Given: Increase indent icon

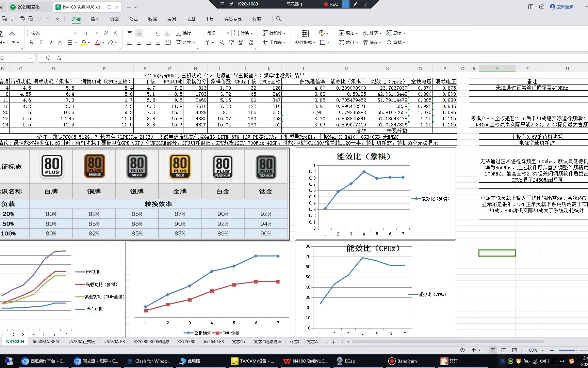Looking at the screenshot, I should point(167,33).
